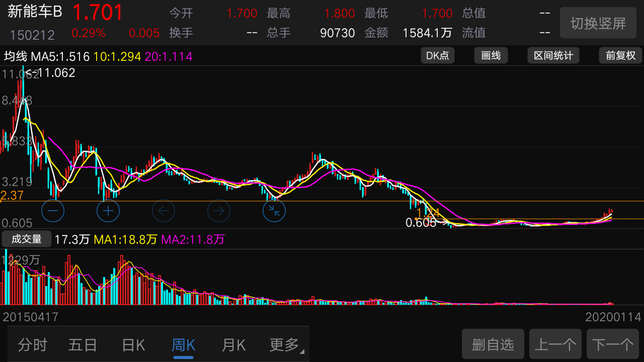644x362 pixels.
Task: Switch to the 五日 tab
Action: (x=83, y=345)
